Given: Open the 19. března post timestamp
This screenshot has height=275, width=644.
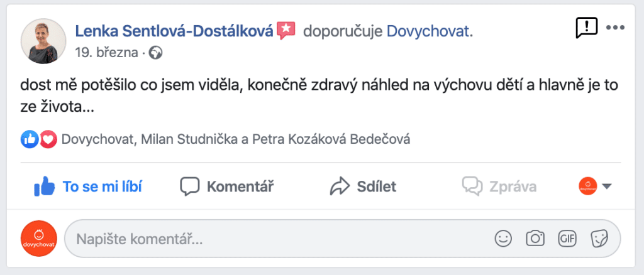Looking at the screenshot, I should [x=106, y=53].
